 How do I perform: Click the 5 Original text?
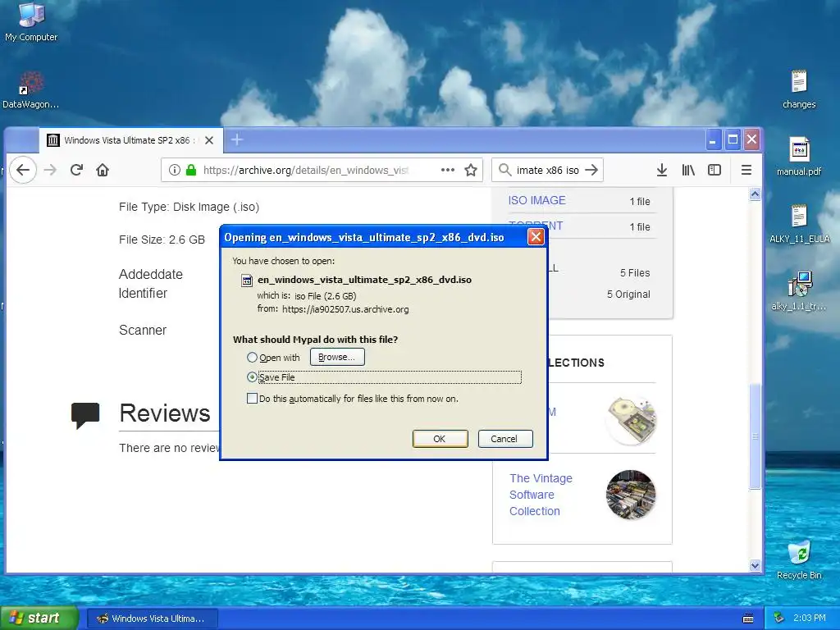(x=628, y=294)
